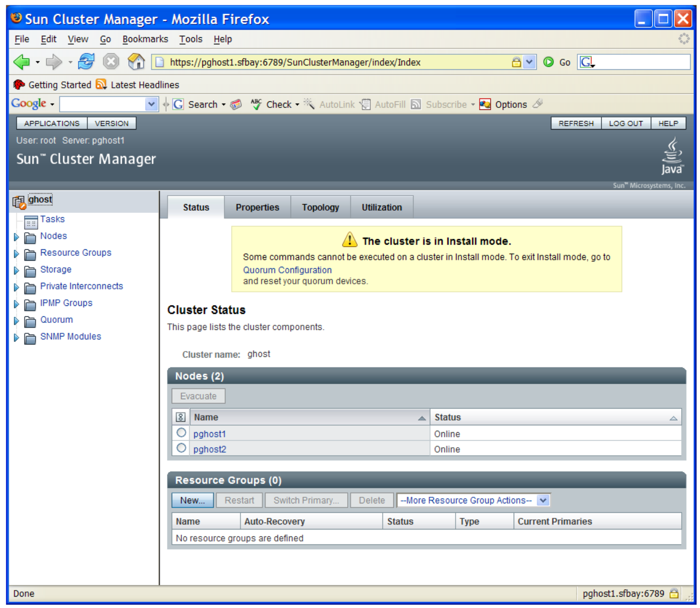Click the browser Forward arrow

[x=54, y=62]
